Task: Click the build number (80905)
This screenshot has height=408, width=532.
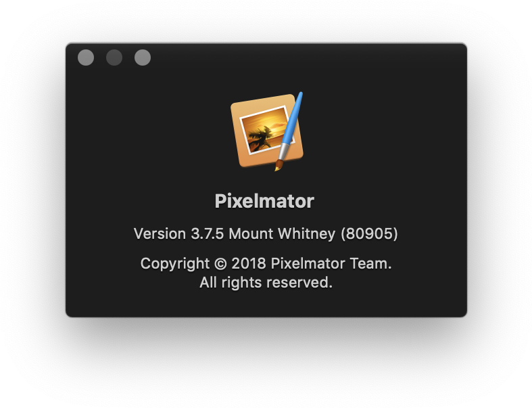Action: point(369,233)
